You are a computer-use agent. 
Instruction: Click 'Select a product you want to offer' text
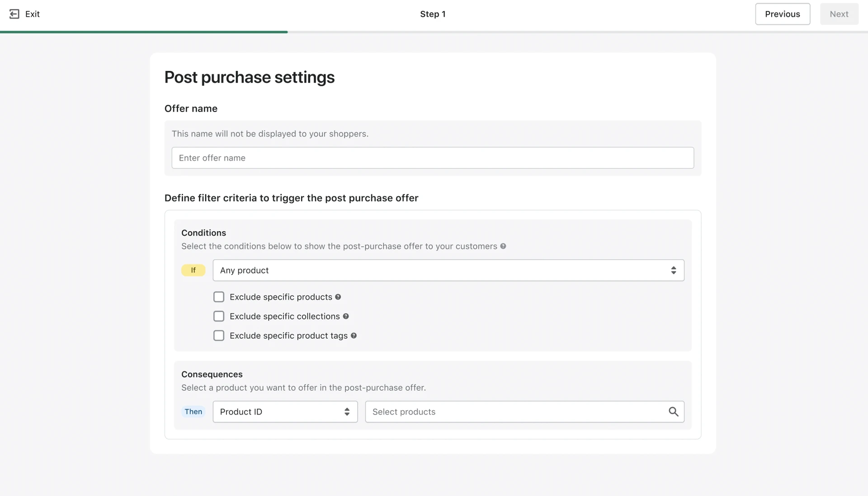303,388
